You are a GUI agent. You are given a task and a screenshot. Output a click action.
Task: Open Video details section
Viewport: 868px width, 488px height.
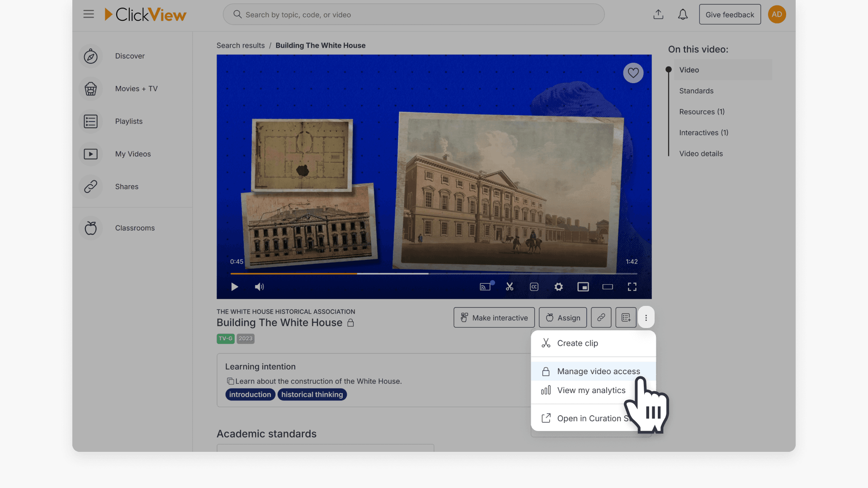[701, 154]
